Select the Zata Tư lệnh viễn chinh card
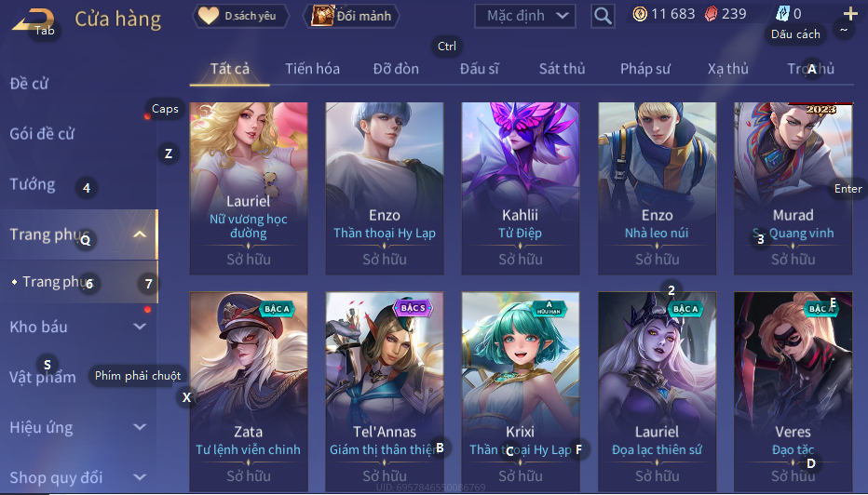The width and height of the screenshot is (868, 495). 248,392
